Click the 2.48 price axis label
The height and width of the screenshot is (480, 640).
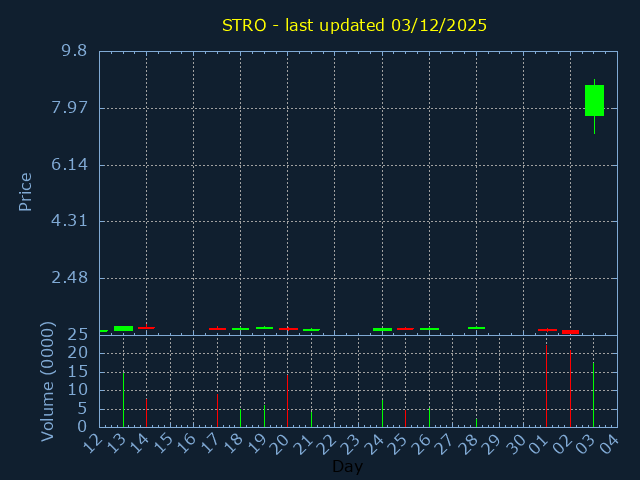point(69,278)
